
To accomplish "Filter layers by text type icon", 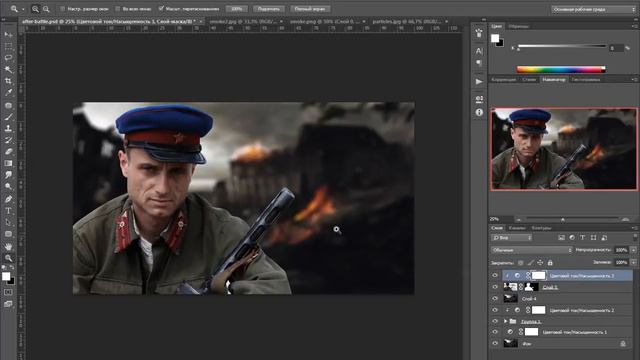I will tap(582, 238).
